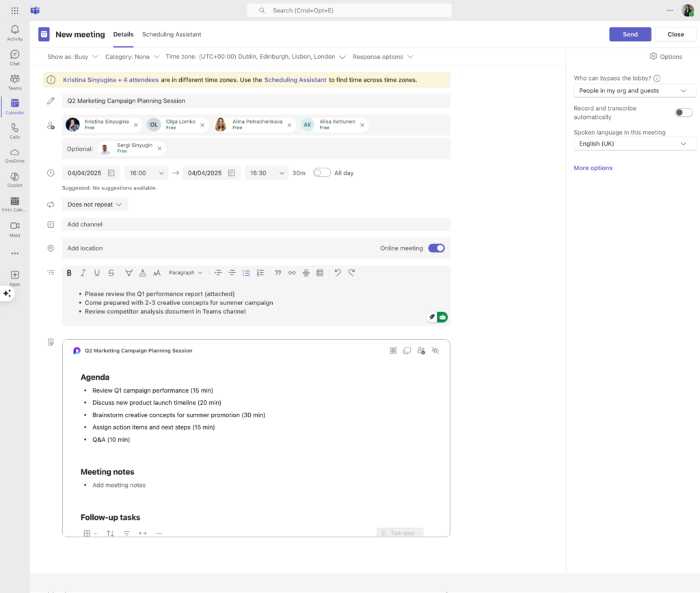Change who can bypass the lobby

pos(634,91)
